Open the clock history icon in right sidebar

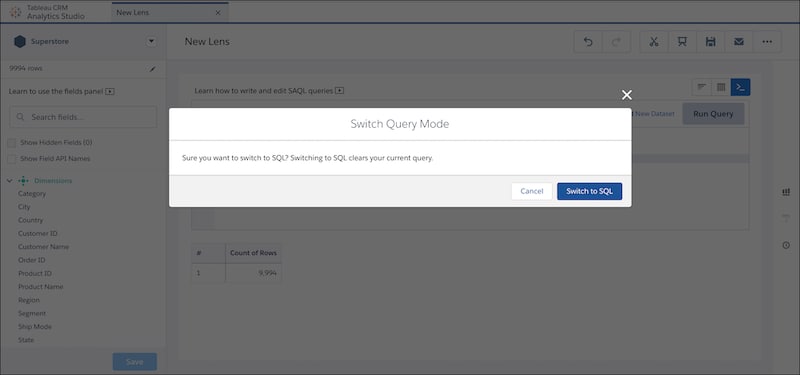tap(786, 245)
